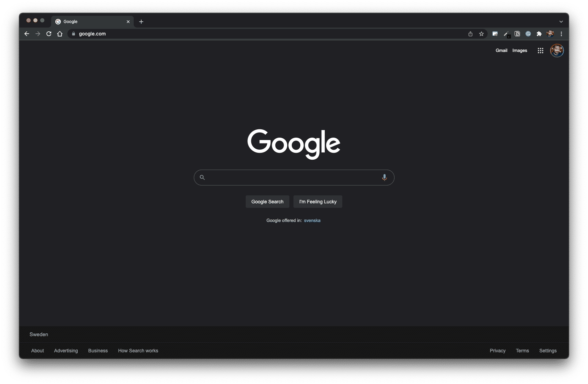Open the Google Account avatar on page

557,51
